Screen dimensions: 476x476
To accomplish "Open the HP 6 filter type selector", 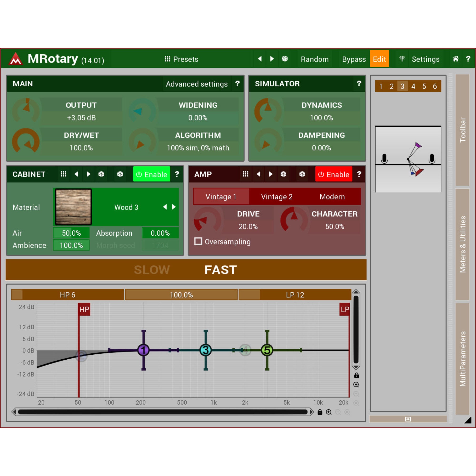I will (68, 295).
